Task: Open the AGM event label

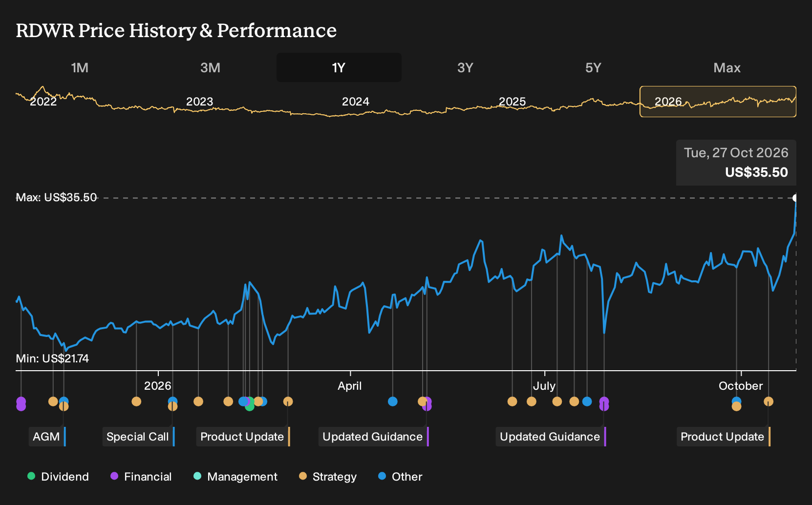Action: 46,437
